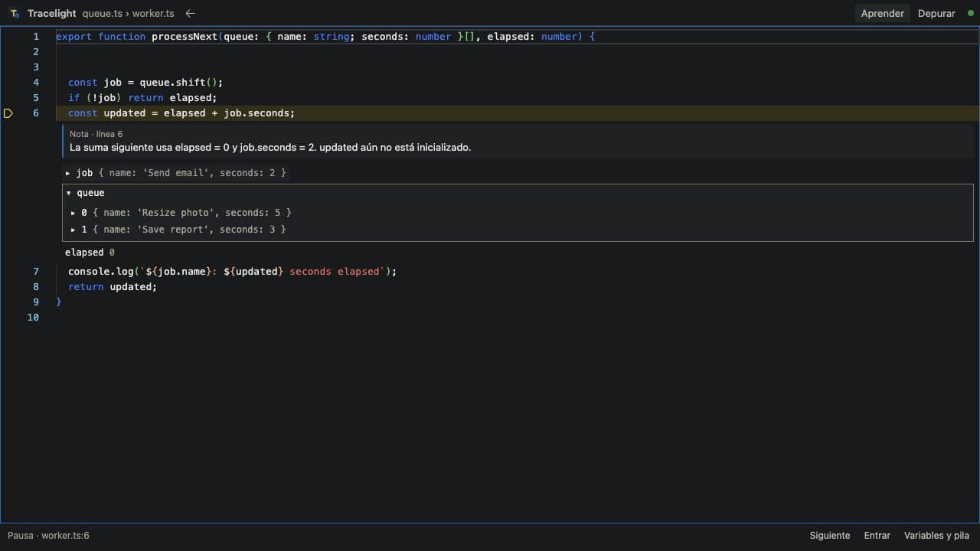Collapse the queue variable

point(68,193)
